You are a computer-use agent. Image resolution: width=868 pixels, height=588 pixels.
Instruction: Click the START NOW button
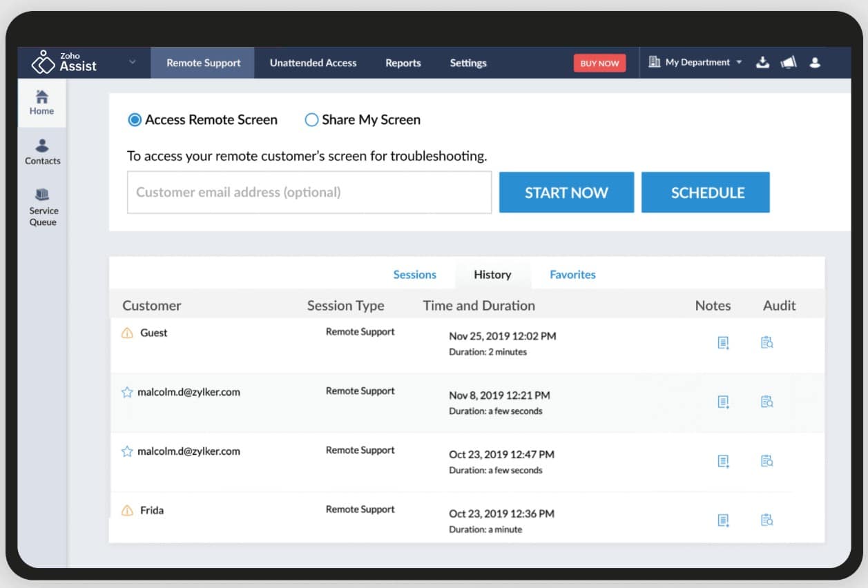pyautogui.click(x=566, y=193)
